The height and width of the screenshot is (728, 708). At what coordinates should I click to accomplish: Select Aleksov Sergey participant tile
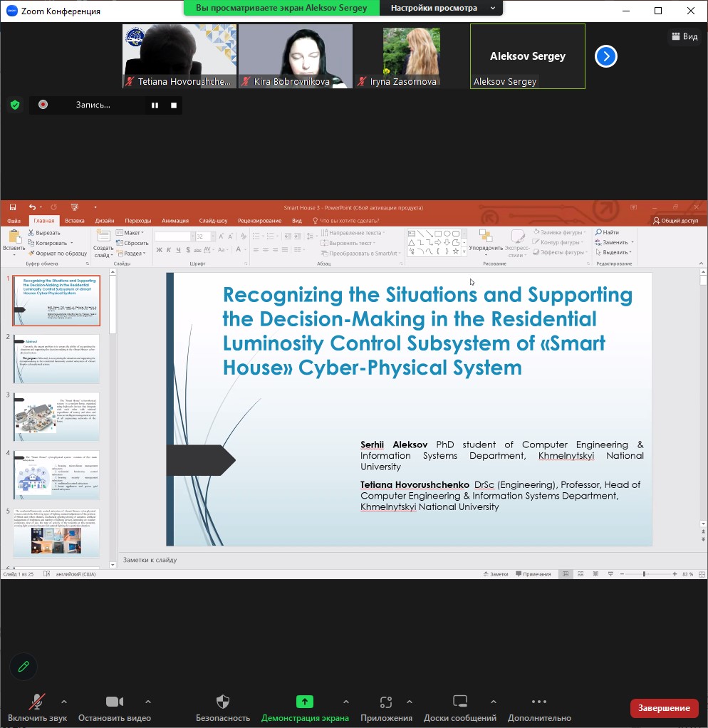[x=527, y=56]
